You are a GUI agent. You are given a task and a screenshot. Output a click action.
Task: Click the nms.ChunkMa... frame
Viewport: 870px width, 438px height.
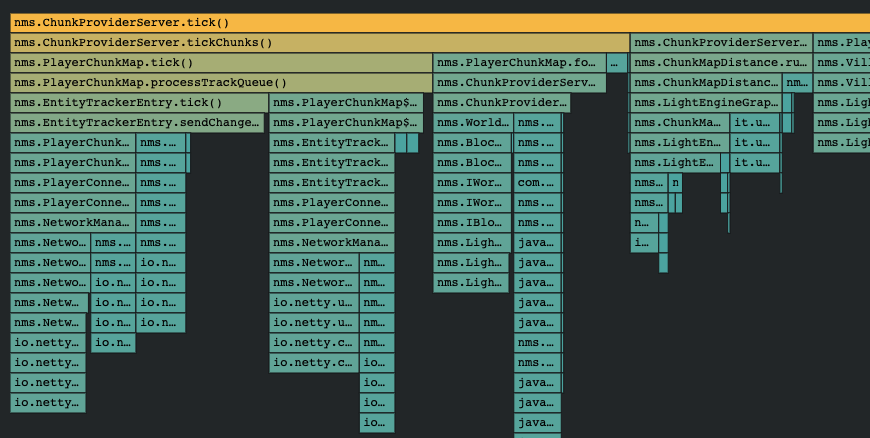pyautogui.click(x=679, y=123)
